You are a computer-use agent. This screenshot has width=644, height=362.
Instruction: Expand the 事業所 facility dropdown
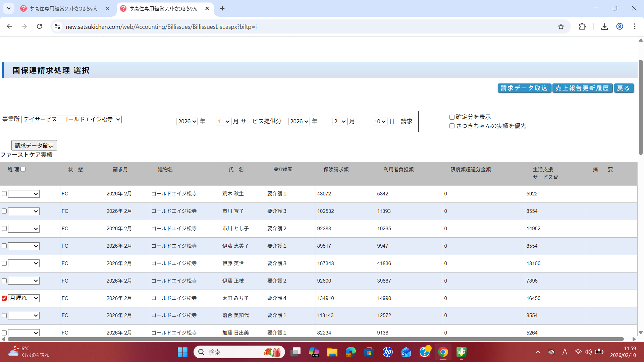click(x=71, y=119)
